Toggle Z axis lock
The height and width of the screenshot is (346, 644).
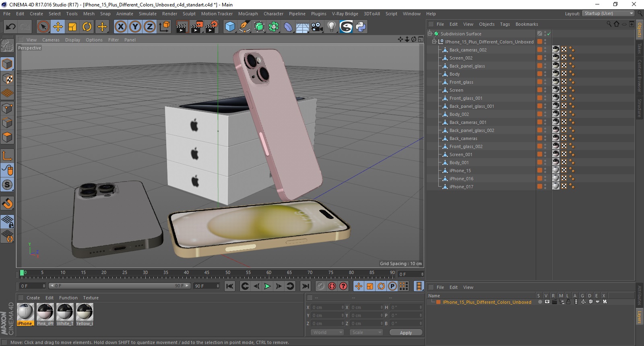150,27
